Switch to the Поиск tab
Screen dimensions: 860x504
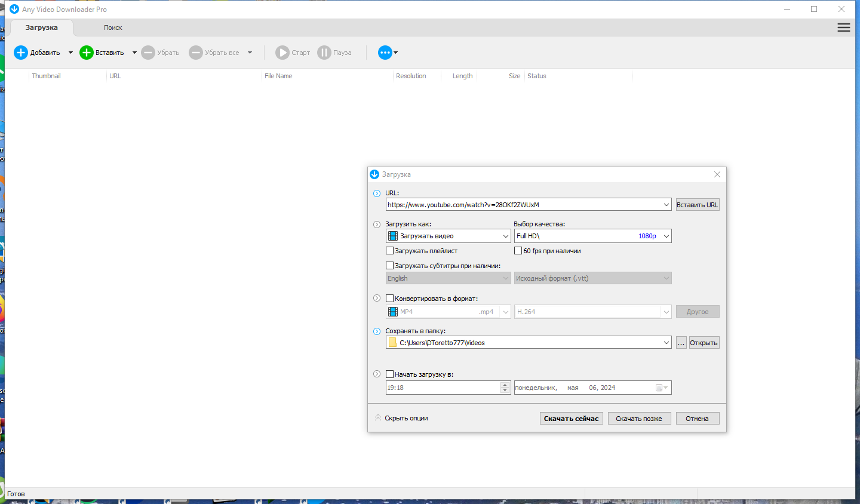click(x=113, y=27)
